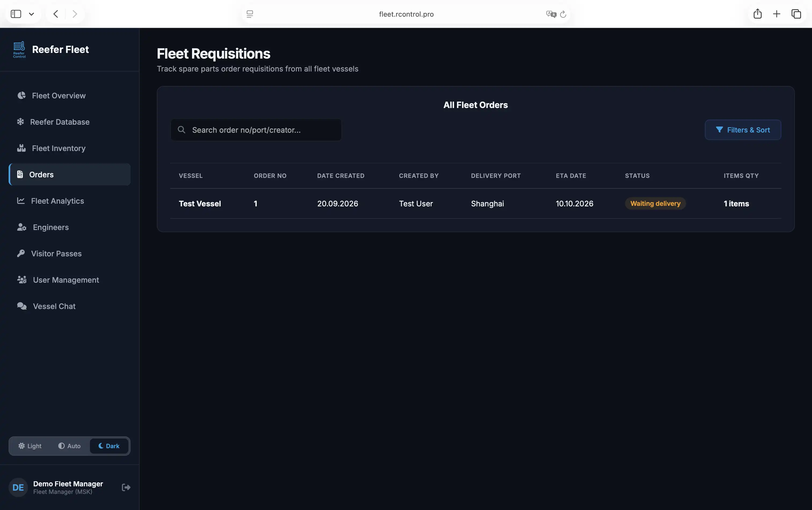Click the Visitor Passes key icon
The width and height of the screenshot is (812, 510).
(x=21, y=253)
